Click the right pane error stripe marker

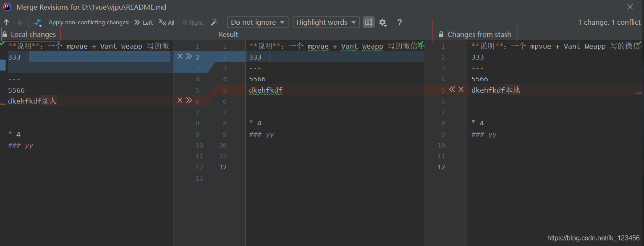[639, 93]
